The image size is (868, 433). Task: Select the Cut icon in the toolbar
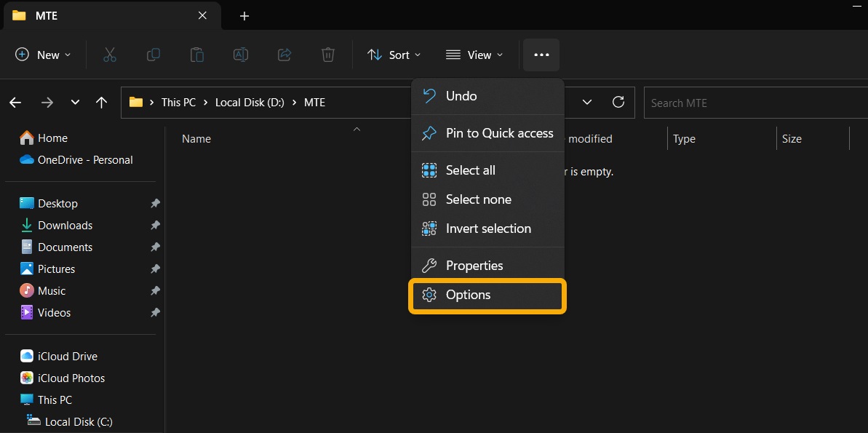(x=110, y=55)
